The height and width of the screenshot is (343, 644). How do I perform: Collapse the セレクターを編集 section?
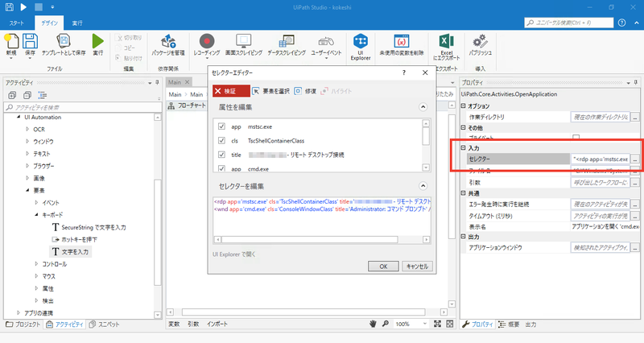[x=423, y=186]
